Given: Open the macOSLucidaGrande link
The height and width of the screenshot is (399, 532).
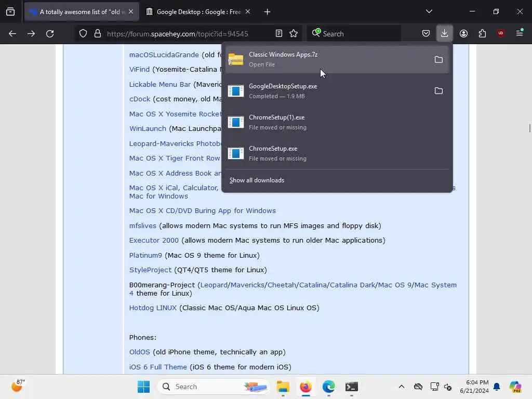Looking at the screenshot, I should click(164, 55).
